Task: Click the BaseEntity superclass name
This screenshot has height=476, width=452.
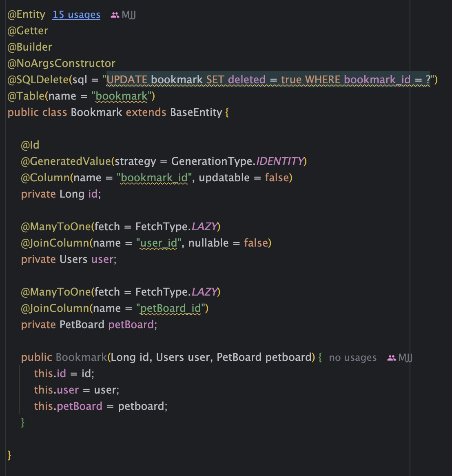Action: coord(196,112)
